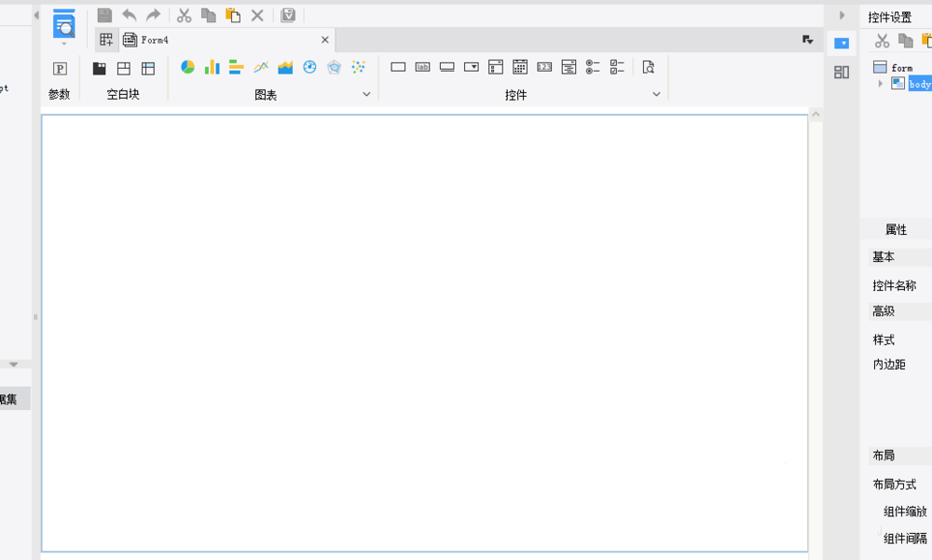Select the column chart icon

coord(212,67)
